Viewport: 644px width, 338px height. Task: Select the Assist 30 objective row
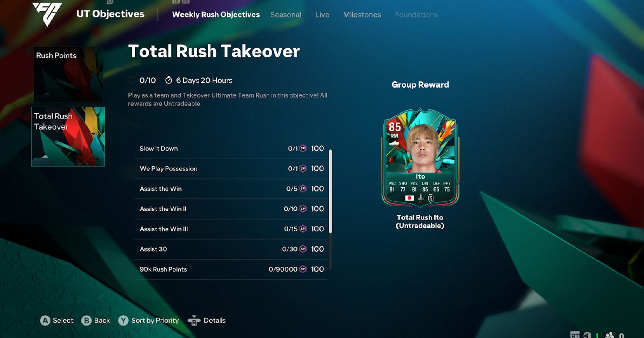[231, 249]
